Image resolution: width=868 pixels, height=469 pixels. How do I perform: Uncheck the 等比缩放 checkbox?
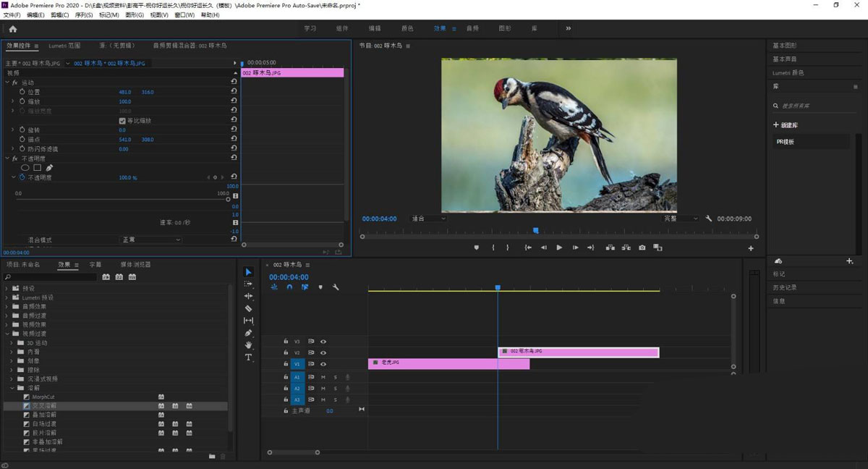(x=122, y=121)
